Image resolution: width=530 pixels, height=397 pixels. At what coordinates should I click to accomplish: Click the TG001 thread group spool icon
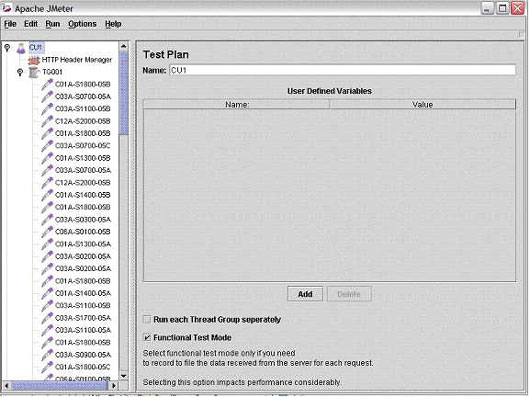(34, 72)
